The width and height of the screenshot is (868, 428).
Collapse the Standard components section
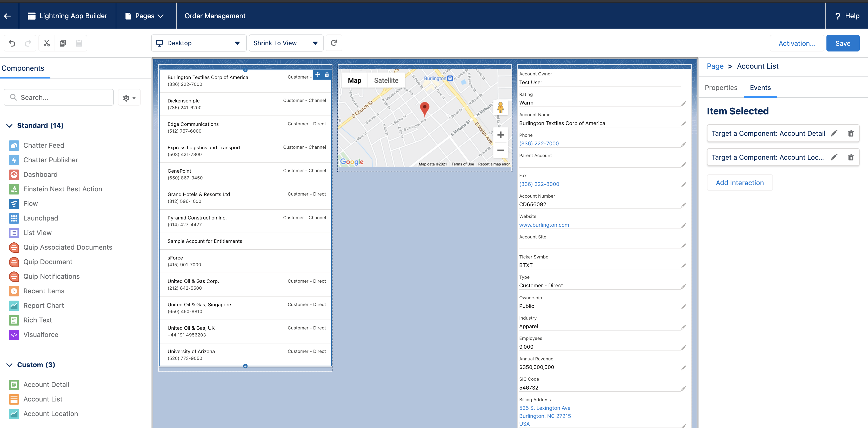9,126
